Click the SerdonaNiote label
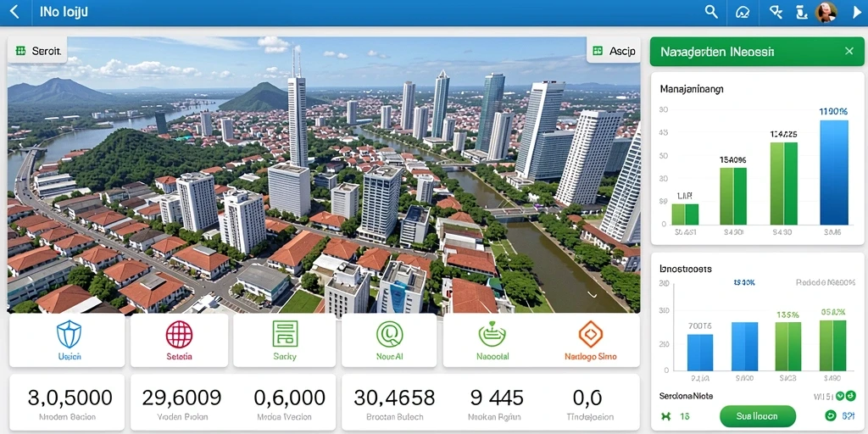This screenshot has width=868, height=434. pyautogui.click(x=686, y=397)
